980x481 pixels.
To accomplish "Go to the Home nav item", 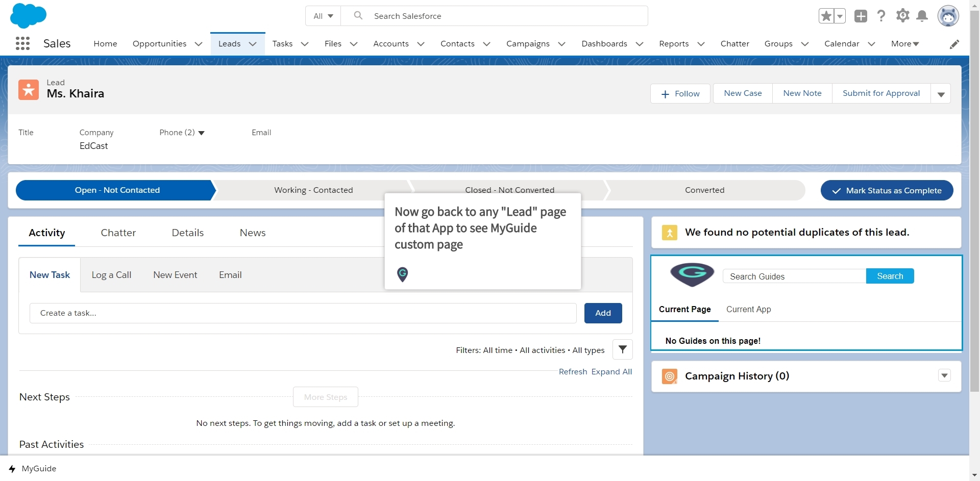I will [105, 44].
